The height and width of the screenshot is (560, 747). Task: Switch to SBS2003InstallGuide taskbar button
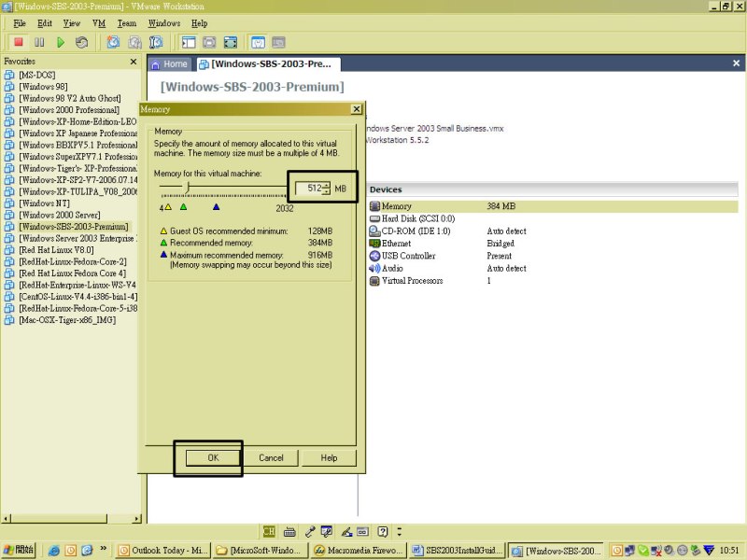pyautogui.click(x=456, y=551)
